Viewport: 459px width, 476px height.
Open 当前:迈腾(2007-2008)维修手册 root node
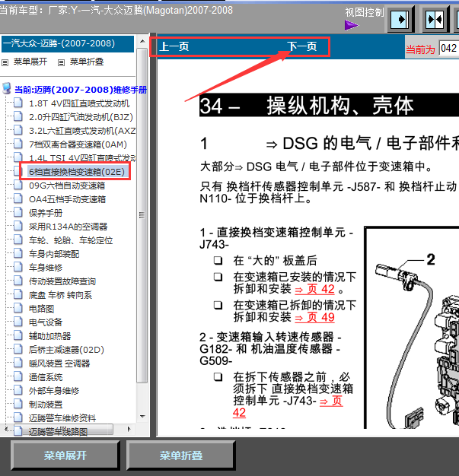pyautogui.click(x=81, y=90)
